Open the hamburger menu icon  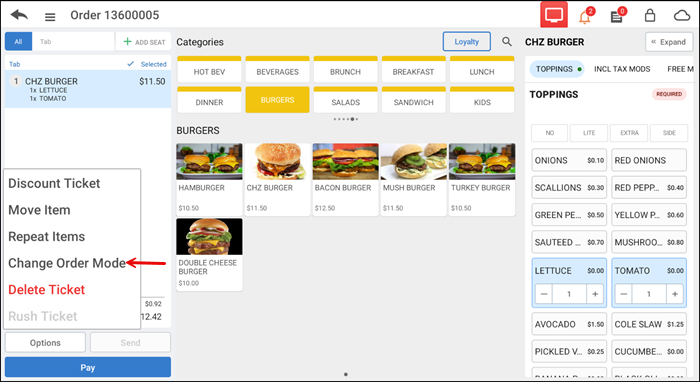(50, 17)
